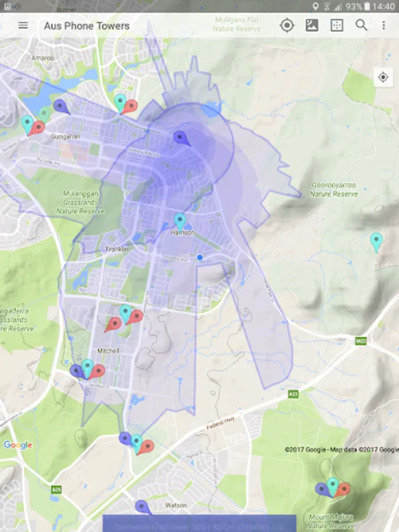Screen dimensions: 399x532
Task: Open the grid dots toolbar icon
Action: click(x=337, y=25)
